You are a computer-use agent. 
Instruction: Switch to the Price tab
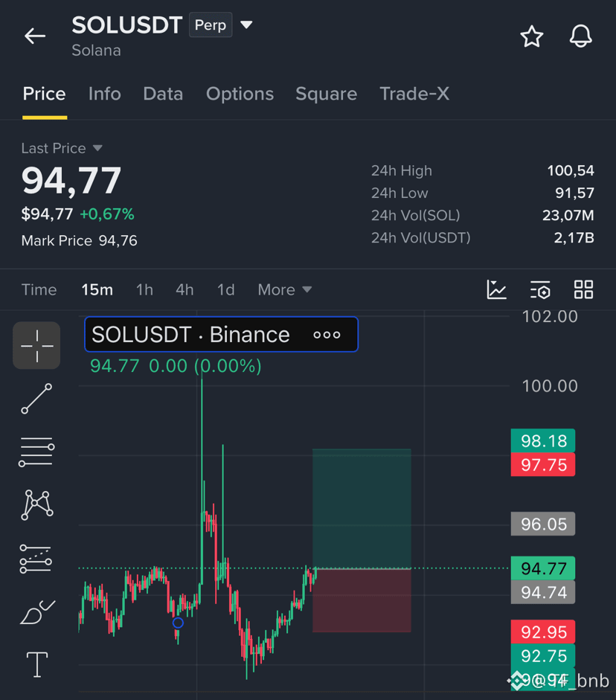pos(44,94)
